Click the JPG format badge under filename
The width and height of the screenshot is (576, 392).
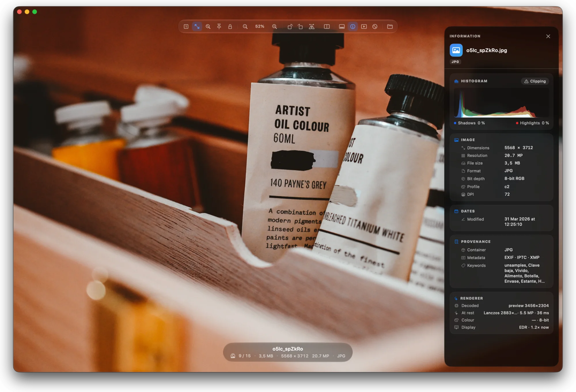pyautogui.click(x=455, y=62)
